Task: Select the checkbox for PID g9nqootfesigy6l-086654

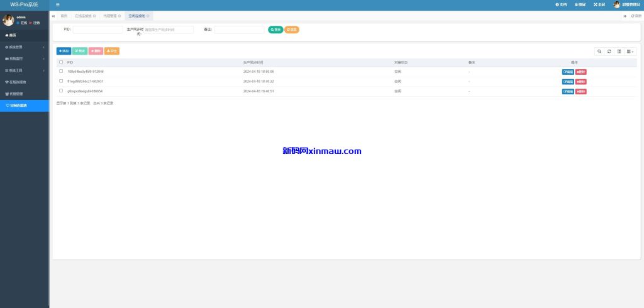Action: (x=61, y=91)
